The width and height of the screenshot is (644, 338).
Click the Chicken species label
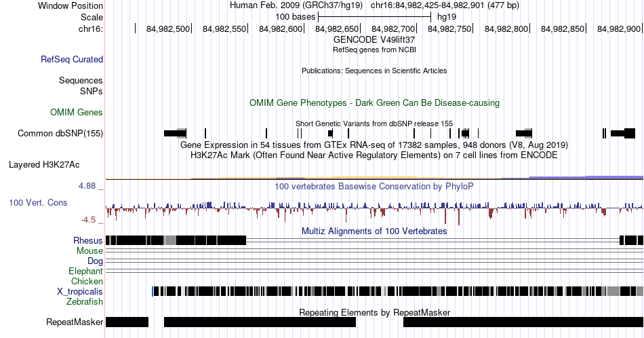coord(87,281)
